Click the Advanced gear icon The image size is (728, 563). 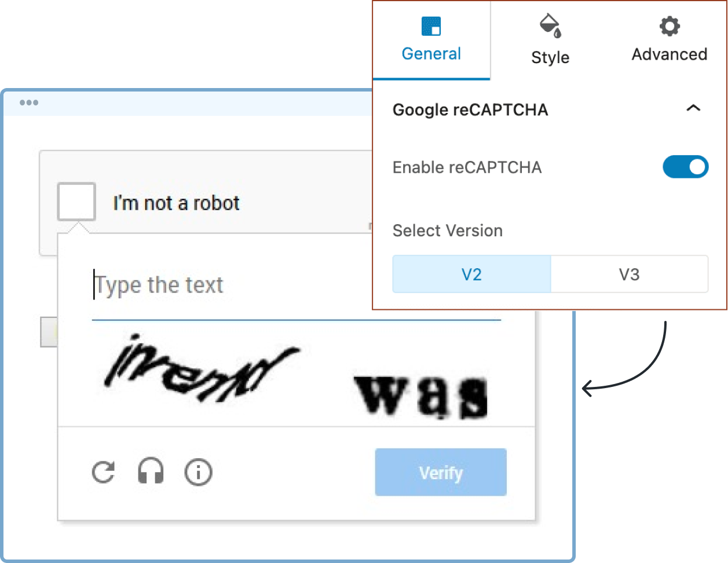(x=669, y=26)
